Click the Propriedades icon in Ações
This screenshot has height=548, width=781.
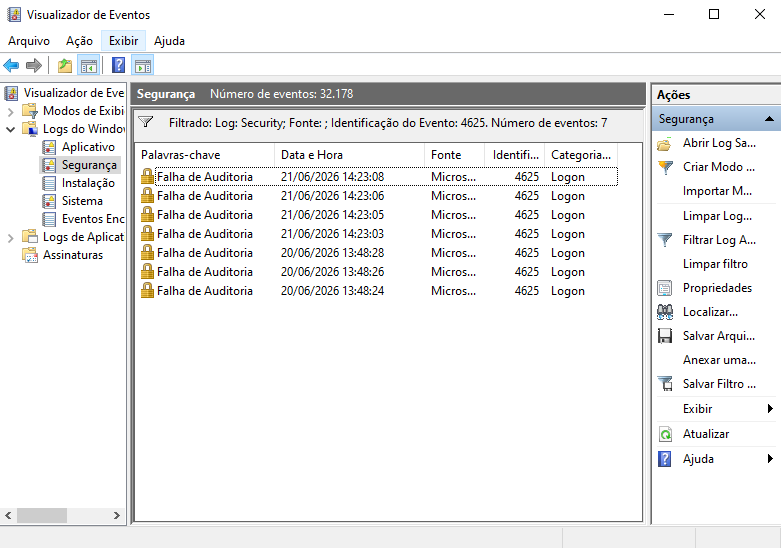tap(664, 288)
